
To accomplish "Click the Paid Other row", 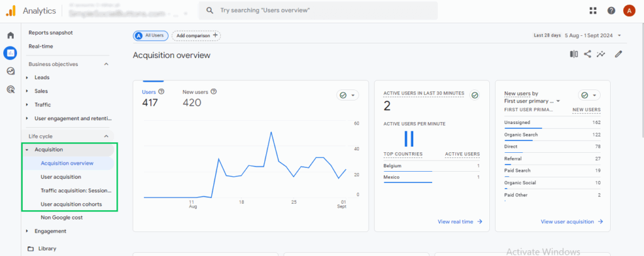I will tap(552, 196).
